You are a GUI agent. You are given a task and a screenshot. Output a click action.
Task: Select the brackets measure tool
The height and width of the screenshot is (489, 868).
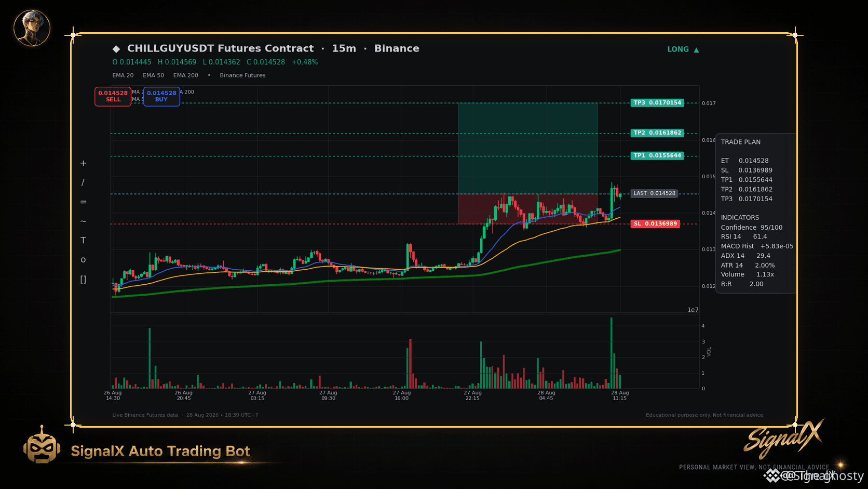pyautogui.click(x=83, y=279)
